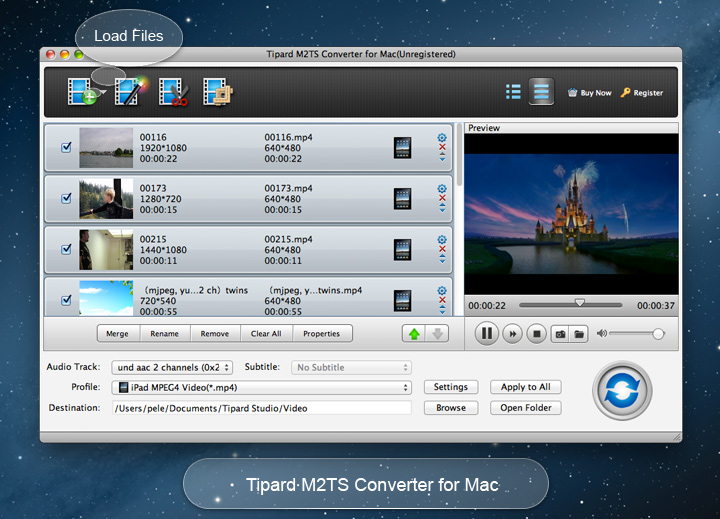Click iPad profile icon for twins.mp4
This screenshot has width=720, height=519.
402,300
